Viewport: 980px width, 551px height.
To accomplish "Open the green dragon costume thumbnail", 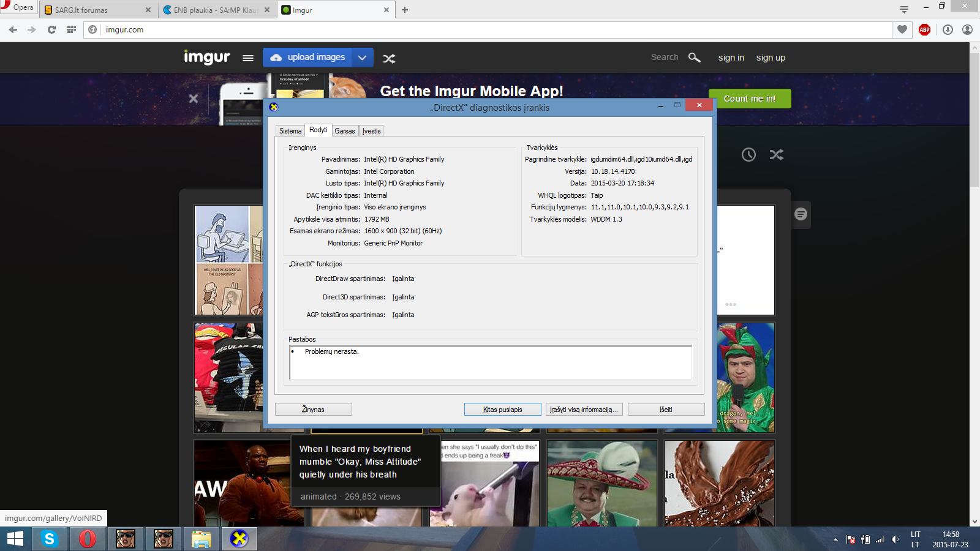I will (746, 378).
